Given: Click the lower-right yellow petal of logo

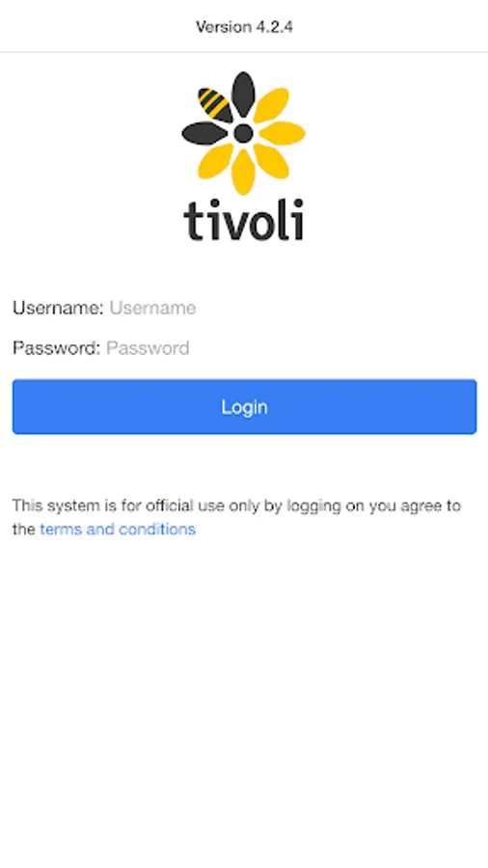Looking at the screenshot, I should (x=271, y=161).
